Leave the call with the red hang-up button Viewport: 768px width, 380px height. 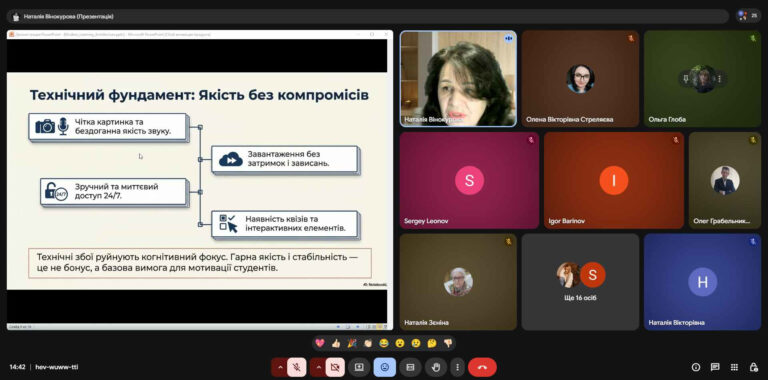click(x=482, y=367)
